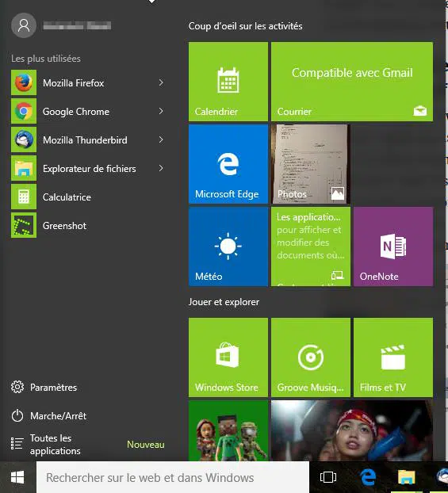
Task: Open the Groove Musique tile
Action: pyautogui.click(x=311, y=357)
